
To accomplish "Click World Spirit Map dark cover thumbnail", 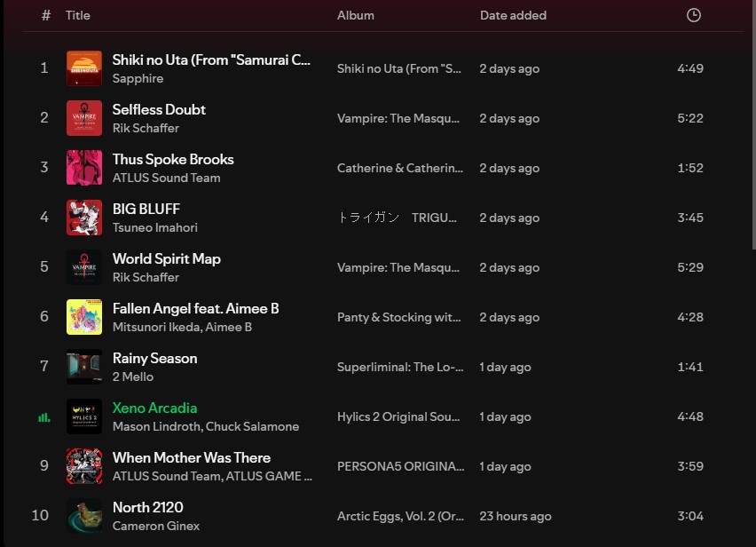I will (x=84, y=266).
